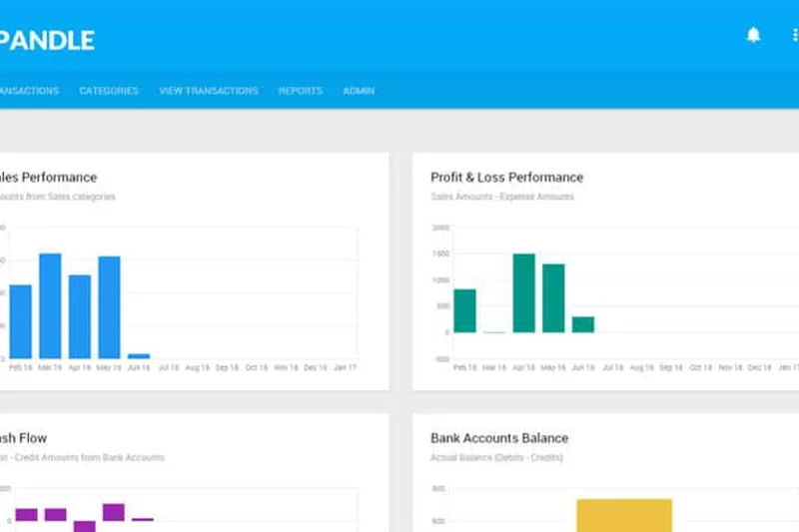Viewport: 799px width, 532px height.
Task: Open the Transactions menu
Action: click(28, 91)
